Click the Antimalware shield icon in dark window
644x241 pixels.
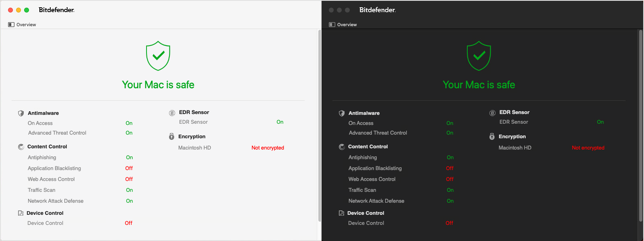coord(342,113)
